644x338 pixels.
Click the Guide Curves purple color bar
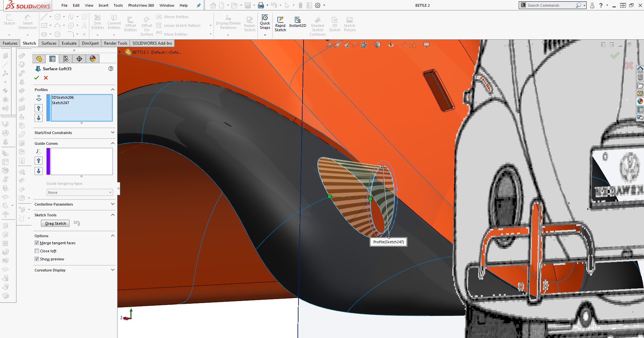(x=48, y=162)
